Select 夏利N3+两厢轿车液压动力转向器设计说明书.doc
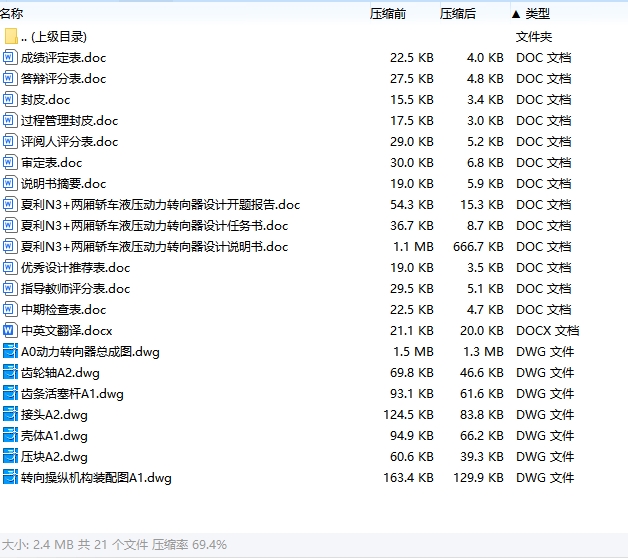 (154, 246)
